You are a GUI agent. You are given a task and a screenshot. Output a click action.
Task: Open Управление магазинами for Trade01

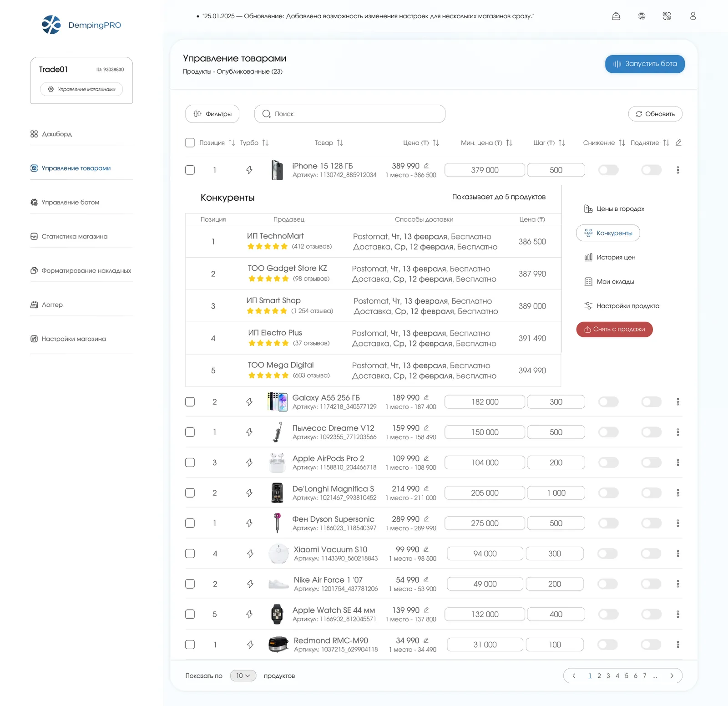[81, 89]
